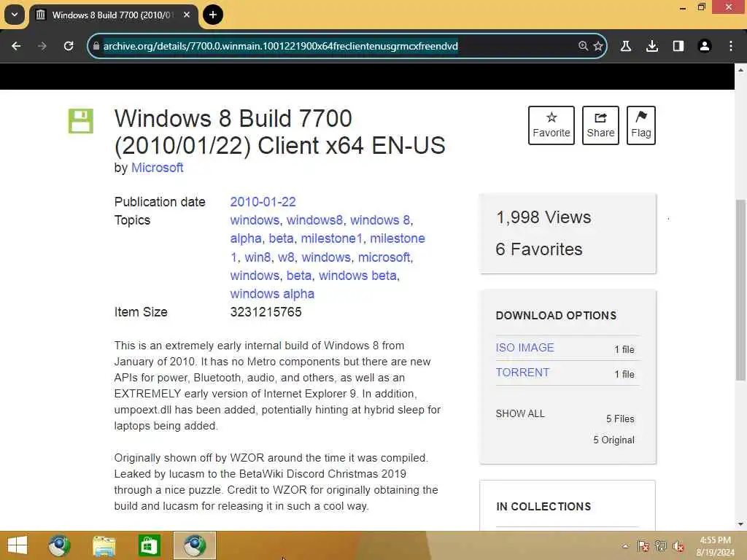Click the scrollbar up arrow
This screenshot has height=560, width=747.
coord(740,70)
